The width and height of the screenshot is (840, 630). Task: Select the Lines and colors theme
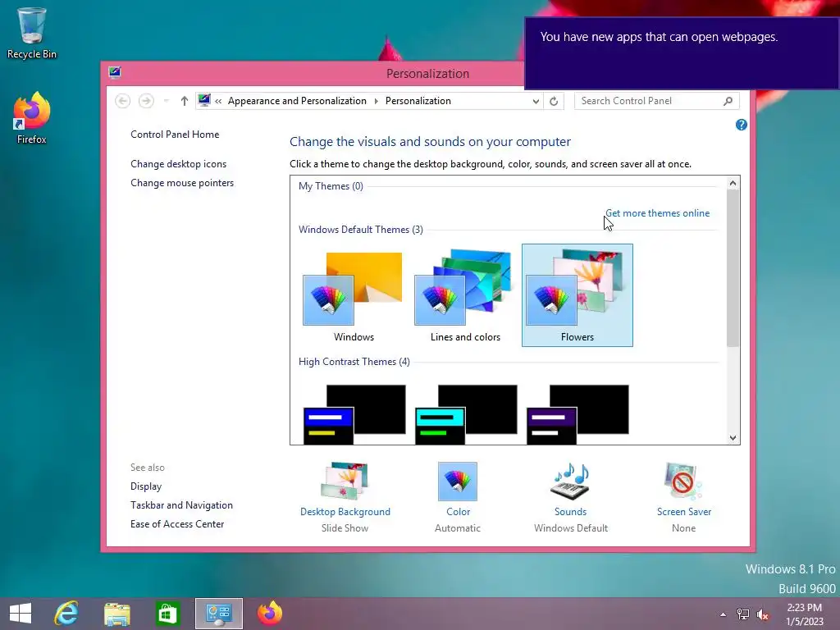coord(465,295)
